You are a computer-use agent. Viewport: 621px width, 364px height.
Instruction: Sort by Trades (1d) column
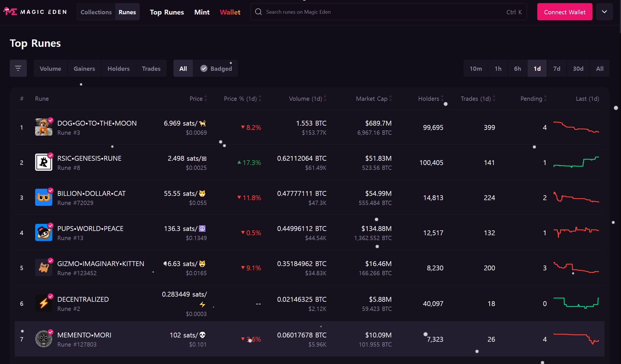point(478,98)
